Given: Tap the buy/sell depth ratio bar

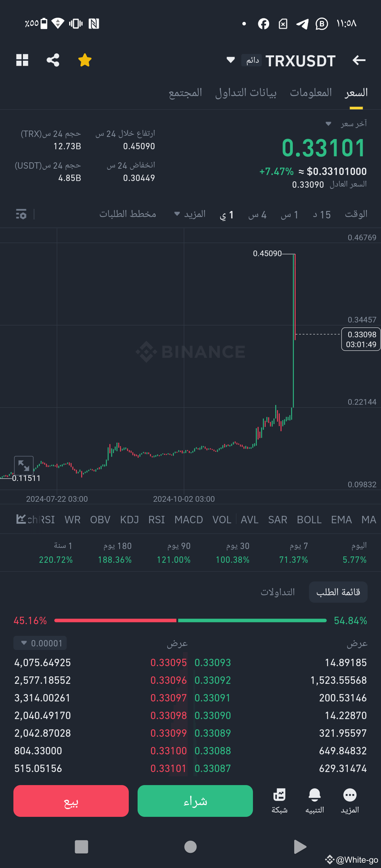Looking at the screenshot, I should (x=190, y=620).
